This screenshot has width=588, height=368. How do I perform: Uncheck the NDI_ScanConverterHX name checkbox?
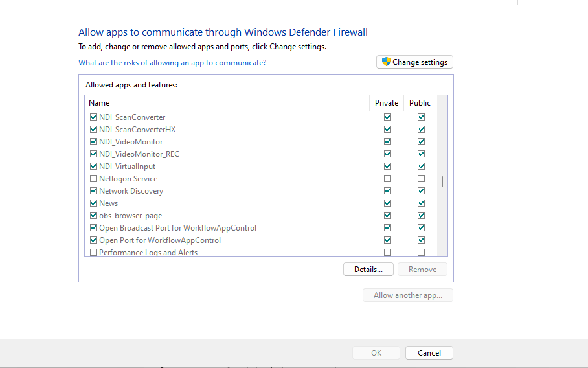[93, 130]
